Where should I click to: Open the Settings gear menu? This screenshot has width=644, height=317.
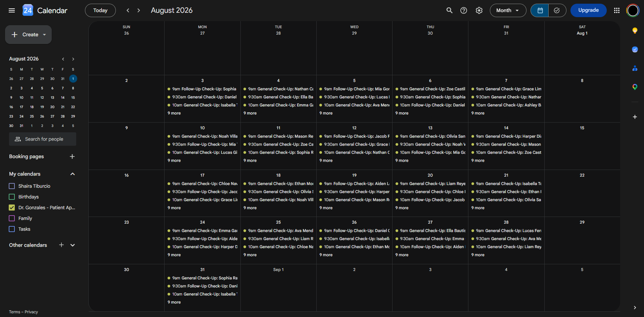click(479, 10)
